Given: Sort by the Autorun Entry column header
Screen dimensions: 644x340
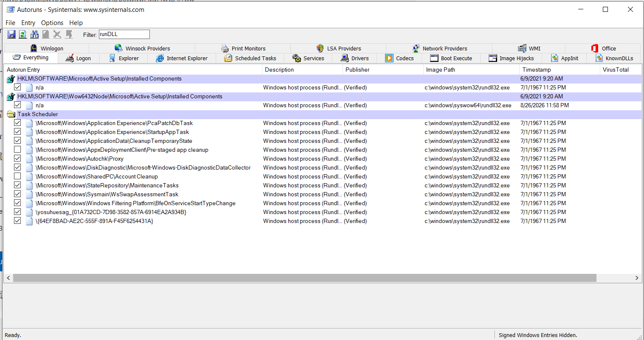Looking at the screenshot, I should [133, 70].
